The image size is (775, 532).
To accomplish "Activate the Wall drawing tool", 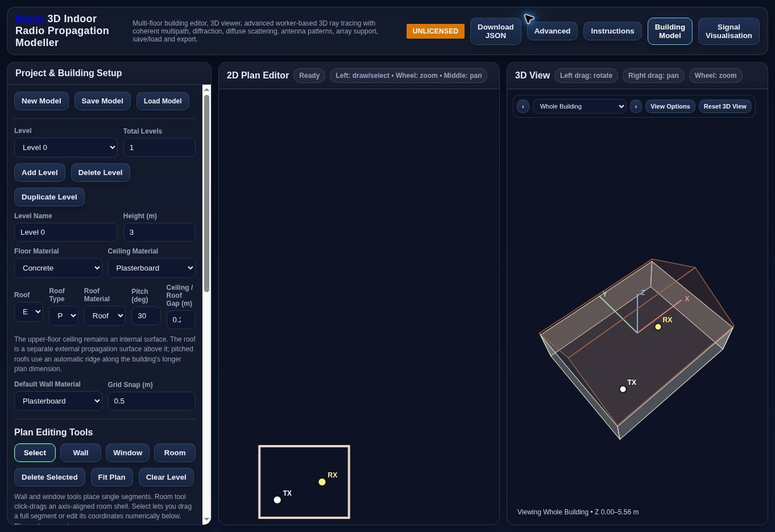I will (x=81, y=453).
